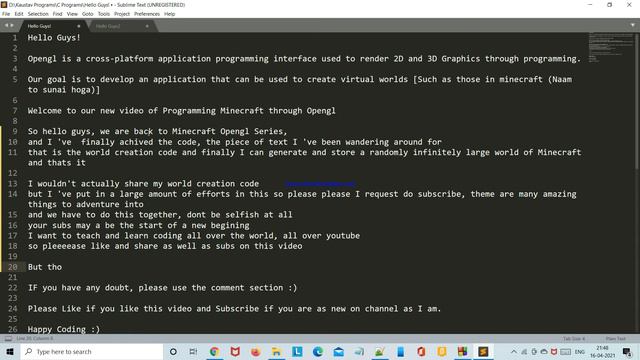The height and width of the screenshot is (360, 640).
Task: Open the Plain Text syntax selector
Action: tap(616, 339)
